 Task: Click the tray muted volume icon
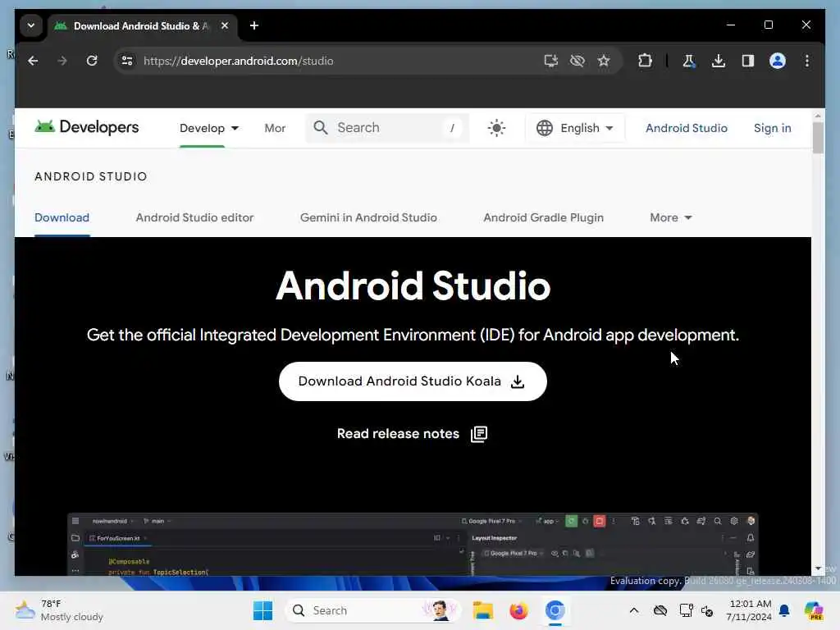(707, 610)
